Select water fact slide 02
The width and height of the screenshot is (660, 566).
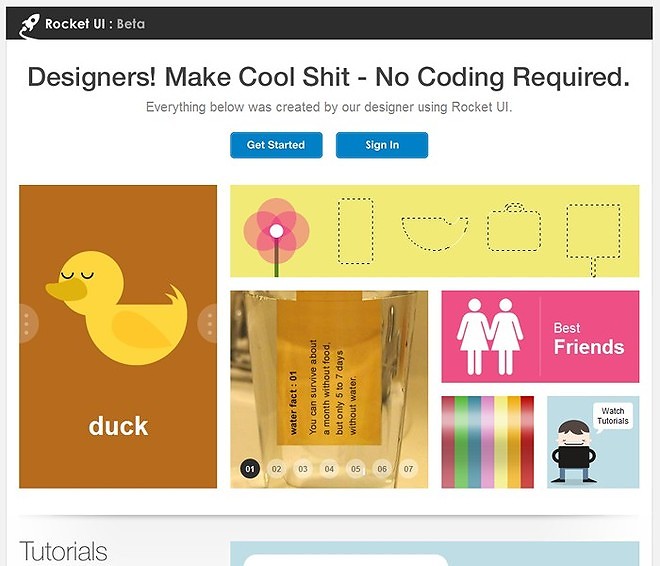[277, 469]
